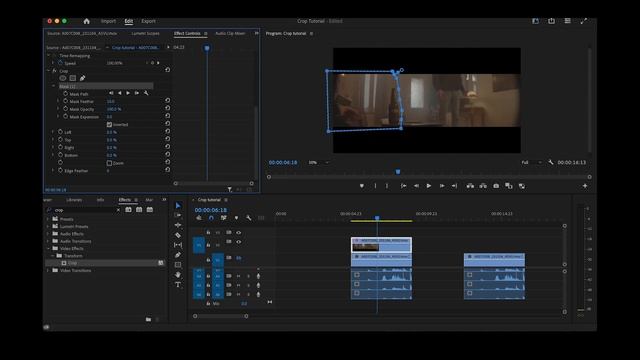Viewport: 640px width, 360px height.
Task: Select the Razor tool
Action: click(178, 235)
